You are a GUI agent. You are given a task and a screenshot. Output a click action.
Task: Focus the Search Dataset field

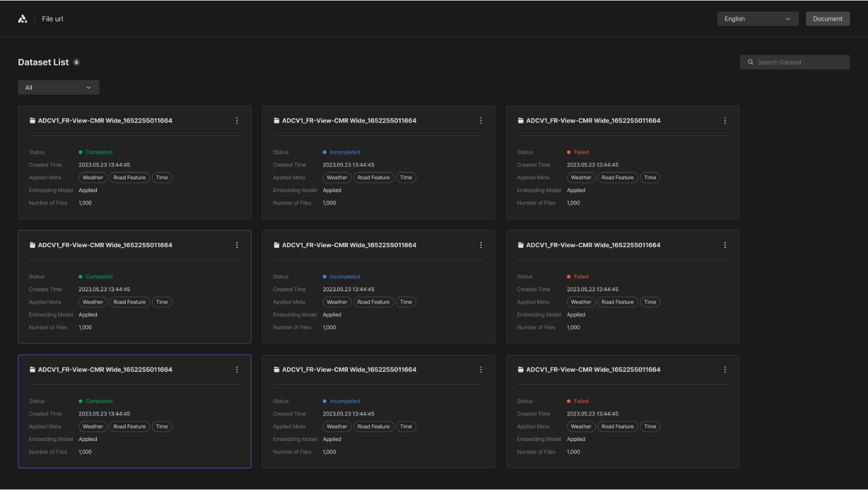(795, 62)
